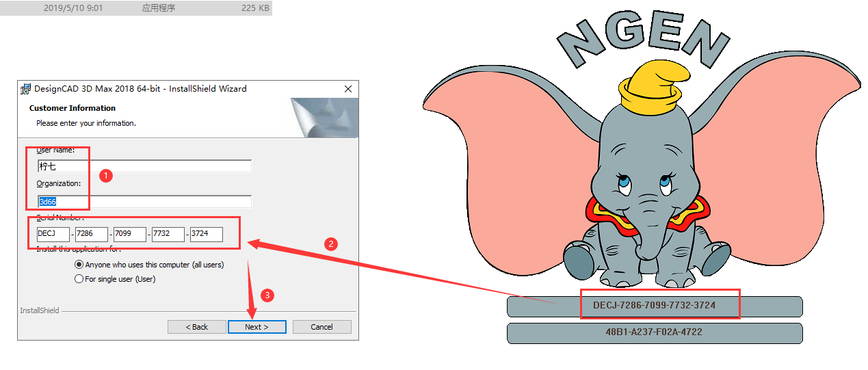This screenshot has width=868, height=370.
Task: Click the serial box containing 7099
Action: pyautogui.click(x=130, y=235)
